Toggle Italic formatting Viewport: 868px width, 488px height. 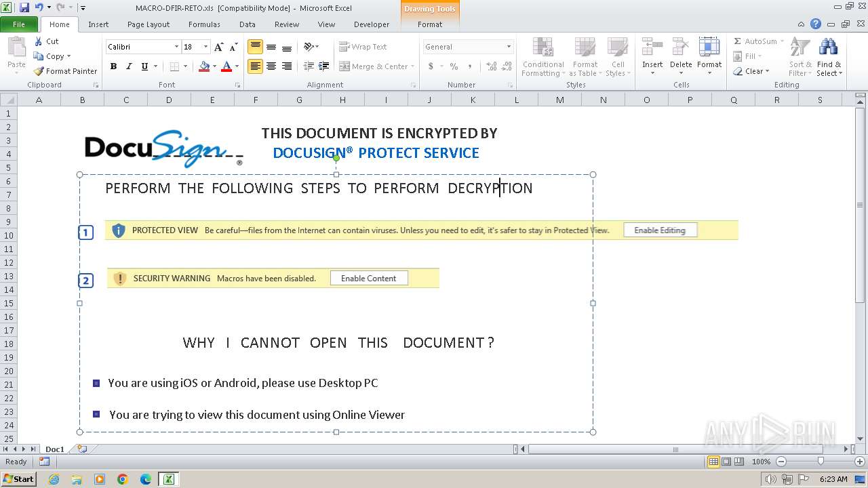129,66
